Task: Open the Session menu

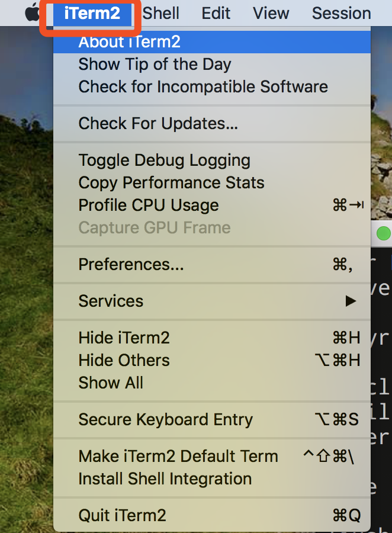Action: click(x=341, y=13)
